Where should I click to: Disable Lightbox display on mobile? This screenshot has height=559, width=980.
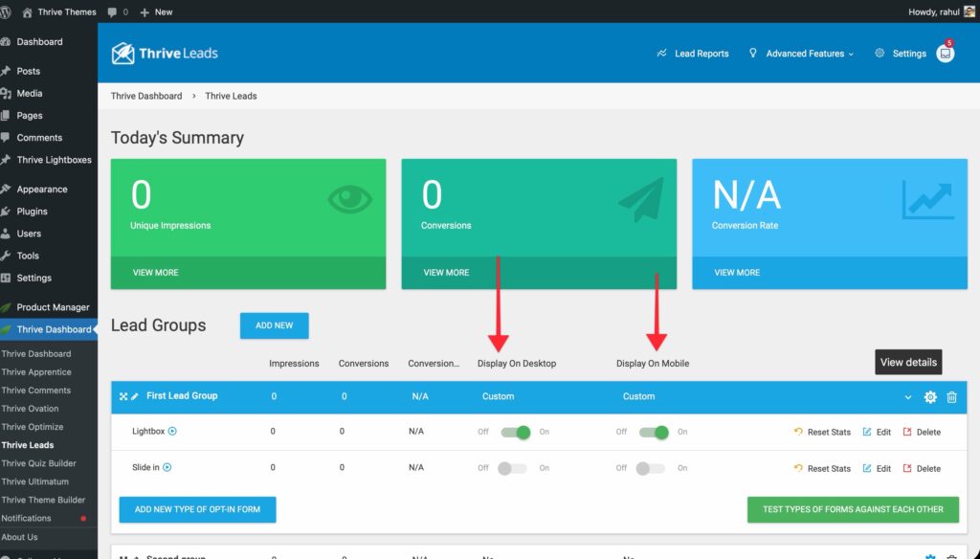[x=653, y=433]
